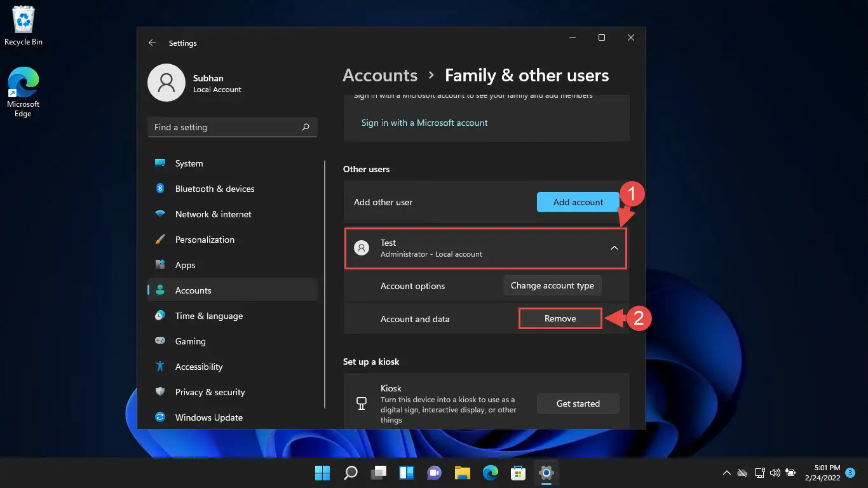The height and width of the screenshot is (488, 868).
Task: Open Widgets from the taskbar
Action: [407, 473]
